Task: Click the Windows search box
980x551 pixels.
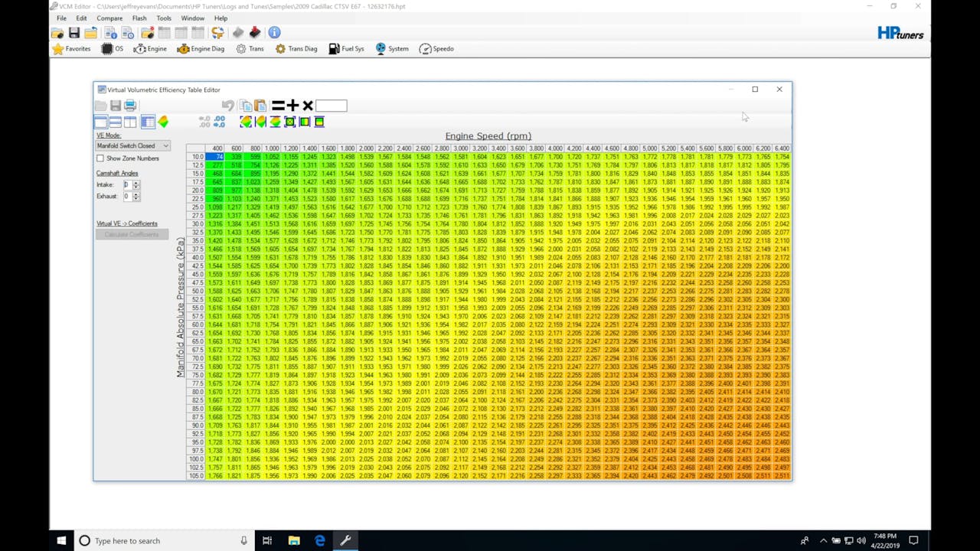Action: click(163, 540)
